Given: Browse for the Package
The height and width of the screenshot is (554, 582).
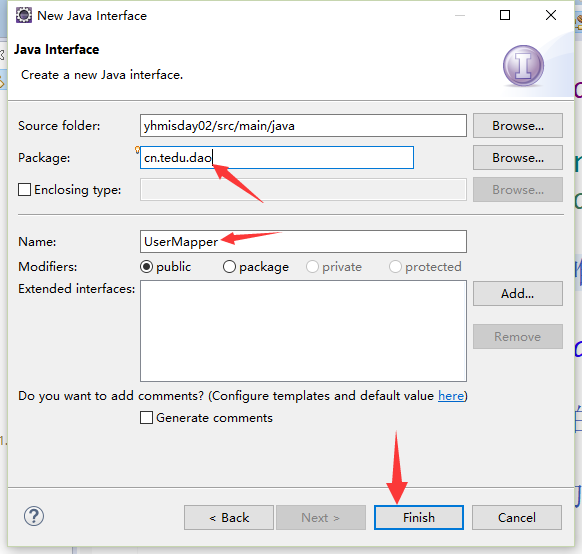Looking at the screenshot, I should (518, 158).
